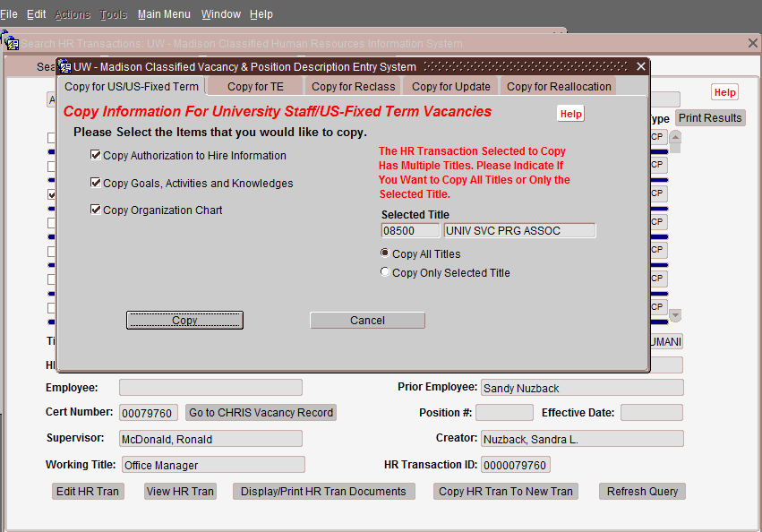This screenshot has width=762, height=532.
Task: Open the Window menu
Action: 221,14
